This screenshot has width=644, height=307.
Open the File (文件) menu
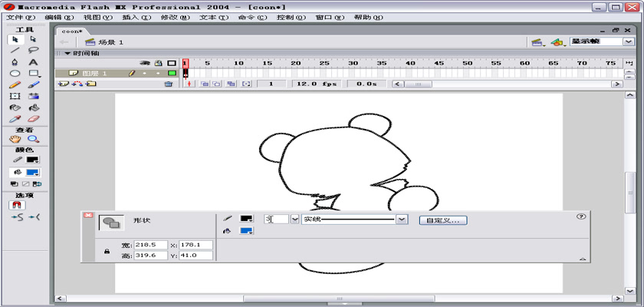[x=21, y=18]
